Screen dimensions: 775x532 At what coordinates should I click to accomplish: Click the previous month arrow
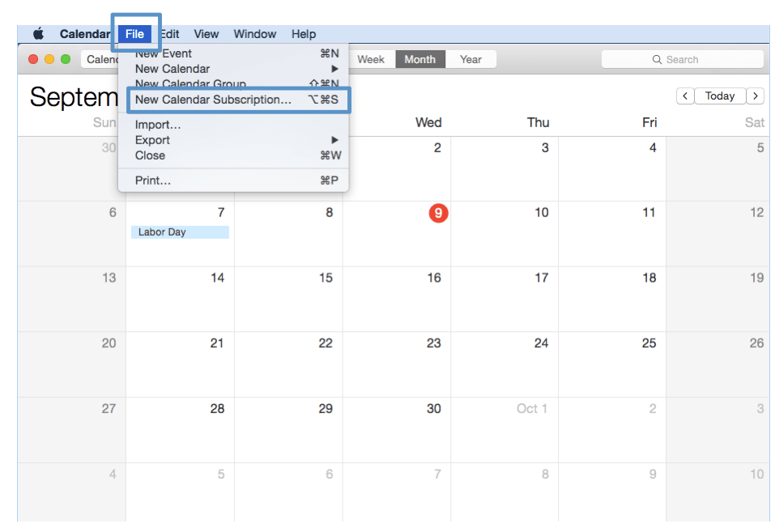(x=685, y=96)
